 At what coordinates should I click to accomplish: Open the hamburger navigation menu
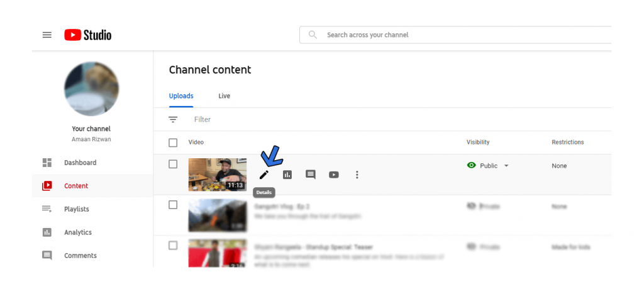click(47, 35)
